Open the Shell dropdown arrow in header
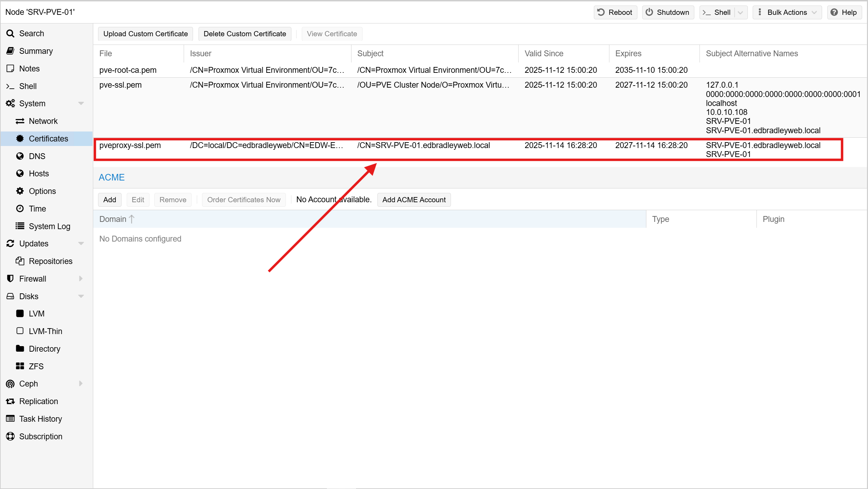Viewport: 868px width, 489px height. tap(740, 13)
